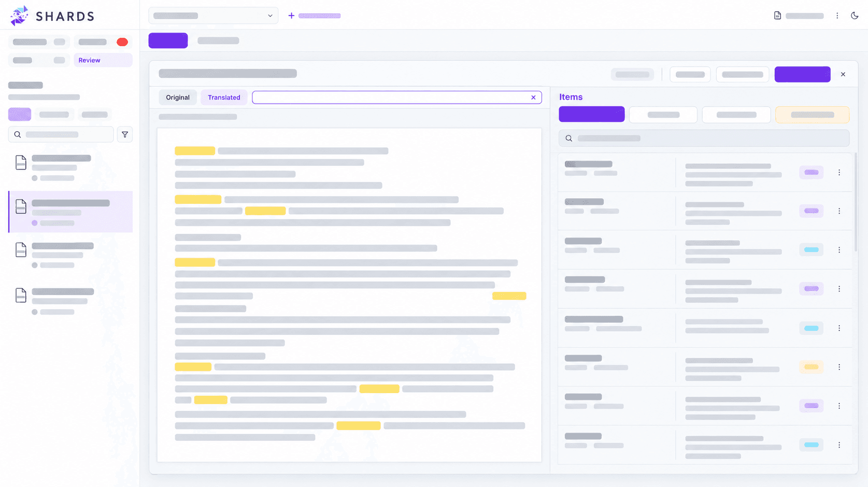Click the Shards logo icon
The width and height of the screenshot is (868, 487).
(19, 16)
